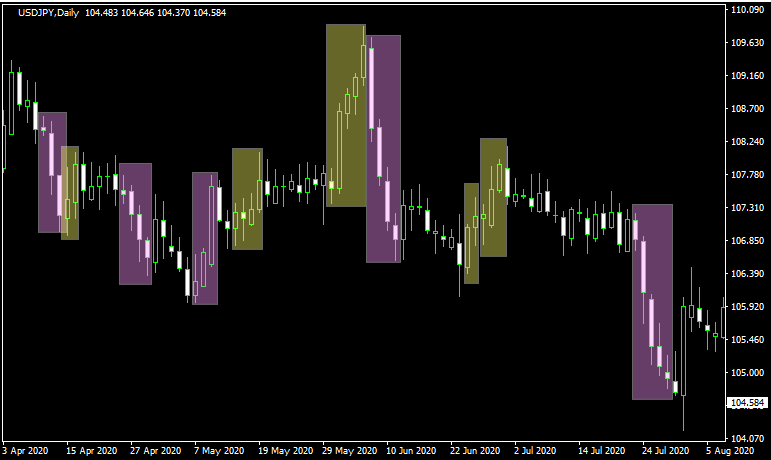
Task: Click the 15 Apr 2020 date label
Action: 91,451
